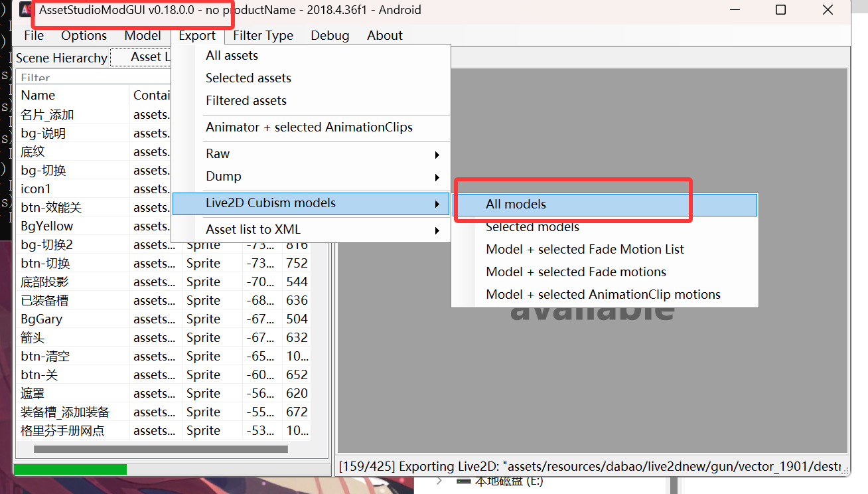Image resolution: width=868 pixels, height=494 pixels.
Task: Select asset row btn-清空
Action: pyautogui.click(x=163, y=357)
